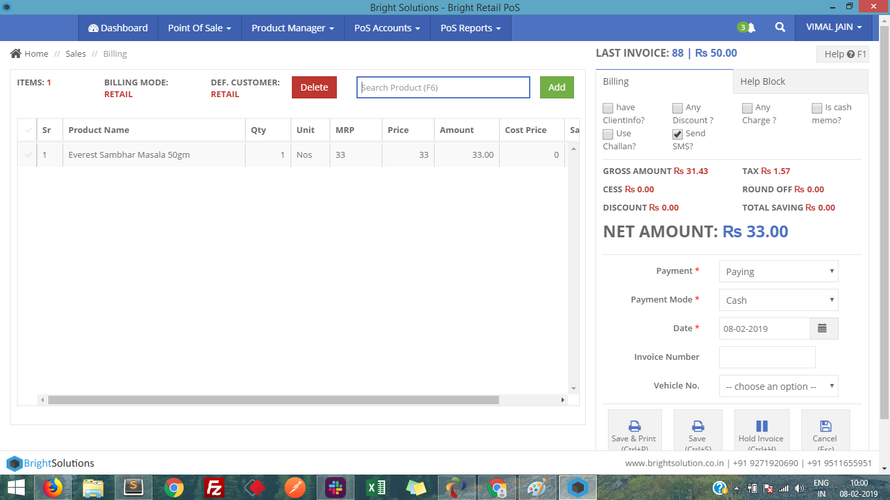Screen dimensions: 890x500
Task: Open FileZilla from the taskbar
Action: [214, 488]
